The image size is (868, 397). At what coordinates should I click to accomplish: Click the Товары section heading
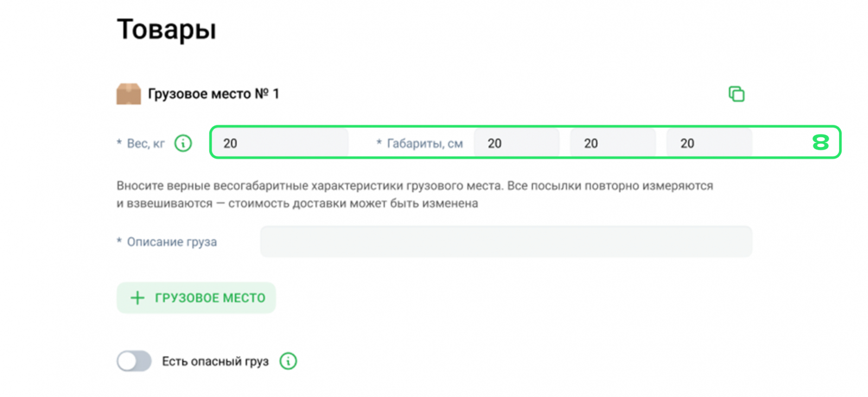point(166,29)
